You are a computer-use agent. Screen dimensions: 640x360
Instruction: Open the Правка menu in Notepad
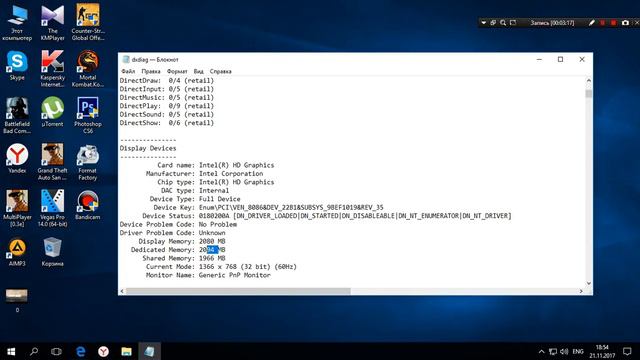point(151,71)
